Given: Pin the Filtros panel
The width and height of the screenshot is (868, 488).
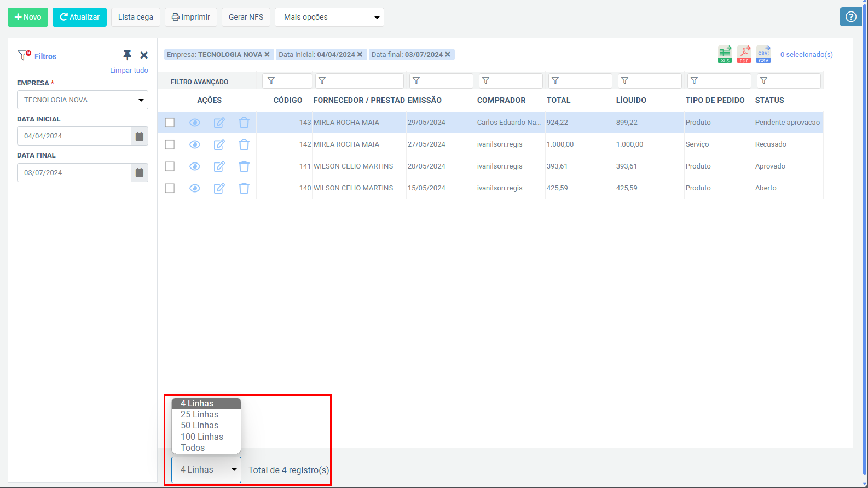Looking at the screenshot, I should point(127,55).
